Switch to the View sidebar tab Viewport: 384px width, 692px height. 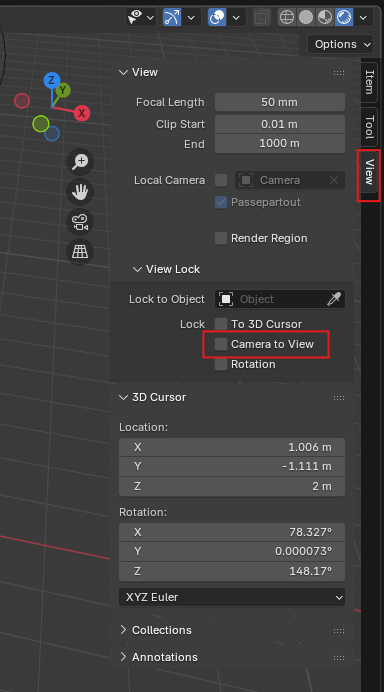click(369, 172)
